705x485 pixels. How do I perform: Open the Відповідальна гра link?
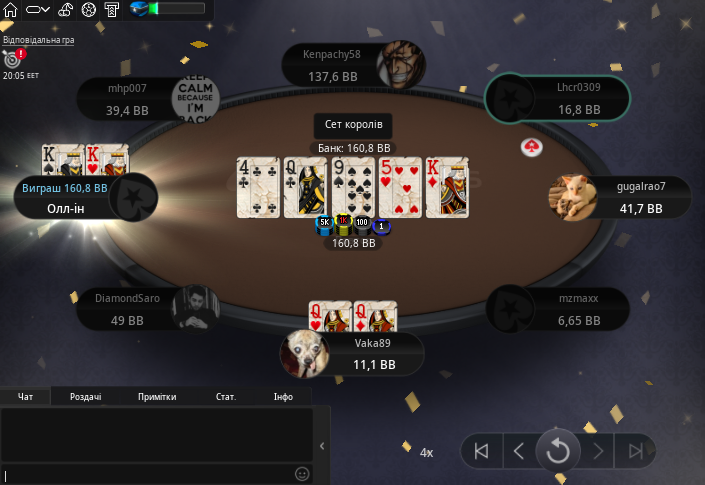click(39, 40)
